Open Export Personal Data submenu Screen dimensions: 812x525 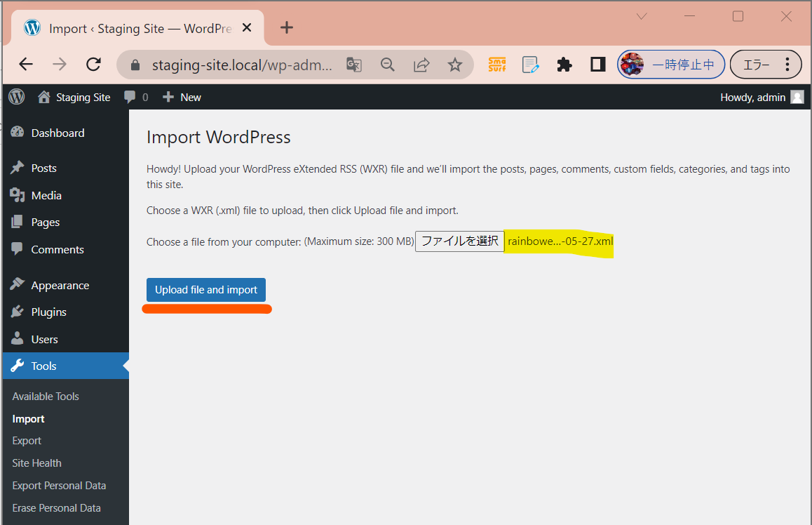click(59, 486)
